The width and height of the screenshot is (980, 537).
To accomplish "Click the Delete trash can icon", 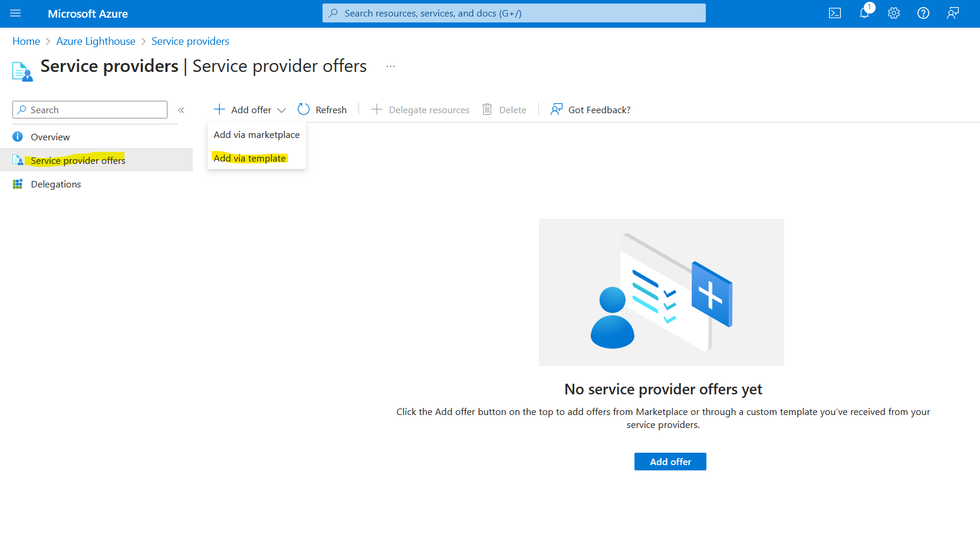I will pos(487,110).
